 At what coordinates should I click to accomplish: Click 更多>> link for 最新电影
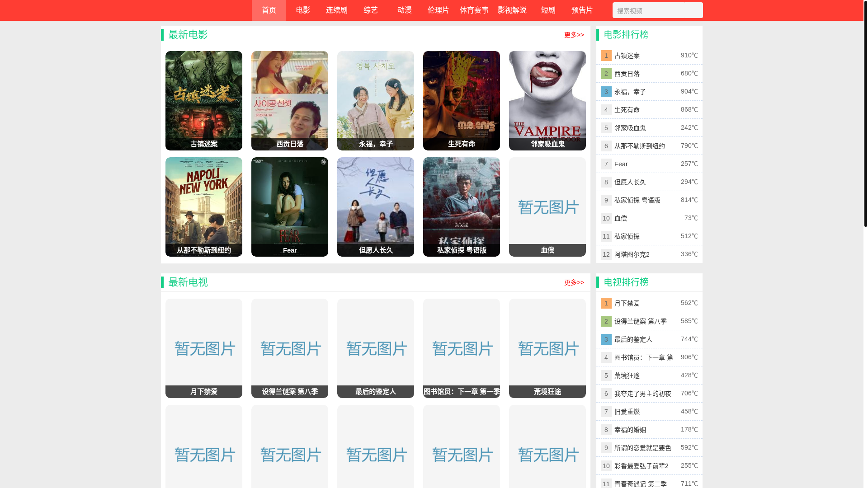click(x=574, y=35)
